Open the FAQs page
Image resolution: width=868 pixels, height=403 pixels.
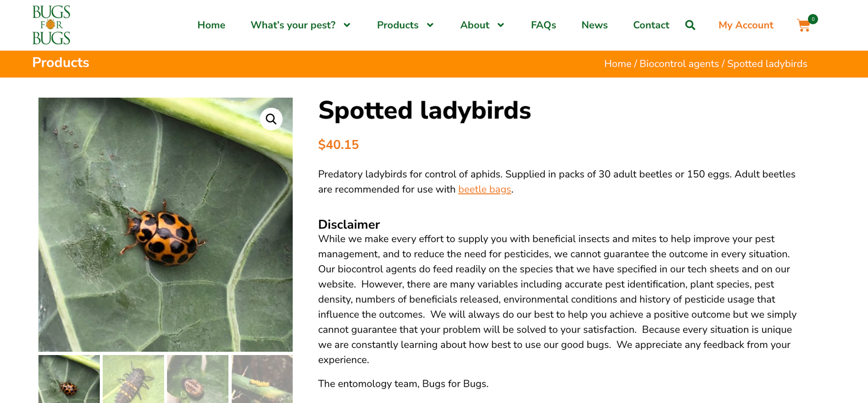coord(543,25)
